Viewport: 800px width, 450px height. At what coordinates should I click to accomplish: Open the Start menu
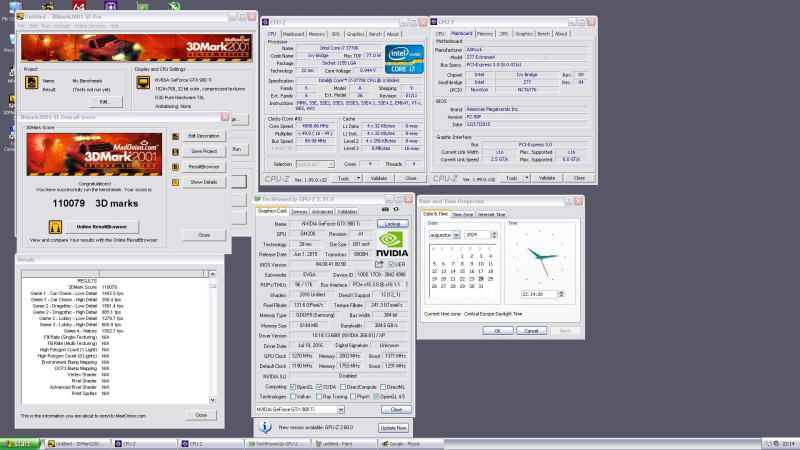pyautogui.click(x=19, y=444)
